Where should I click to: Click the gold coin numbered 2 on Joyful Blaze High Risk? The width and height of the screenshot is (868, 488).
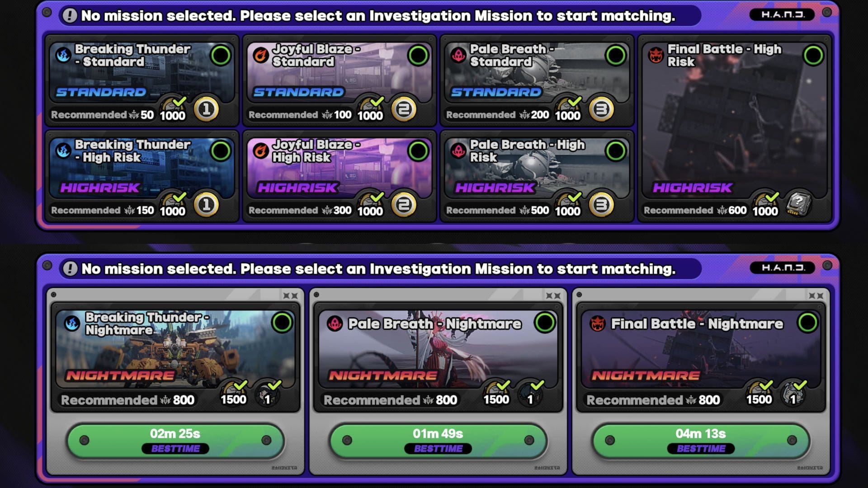click(x=404, y=205)
